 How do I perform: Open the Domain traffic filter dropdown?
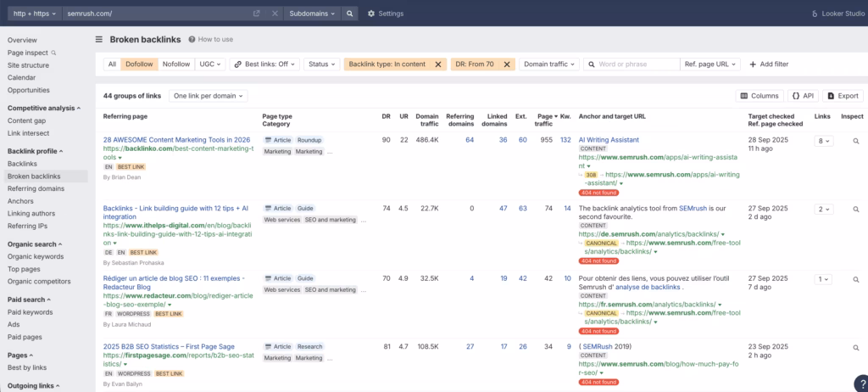(x=549, y=64)
